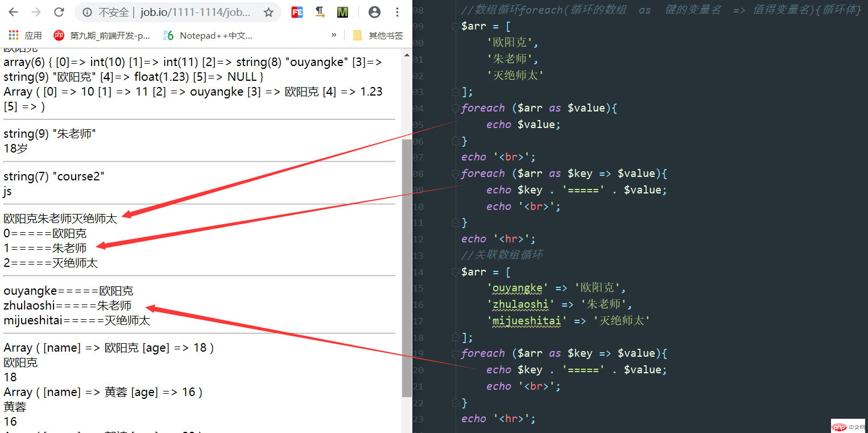Click '1=====朱老师' output line

coord(45,248)
